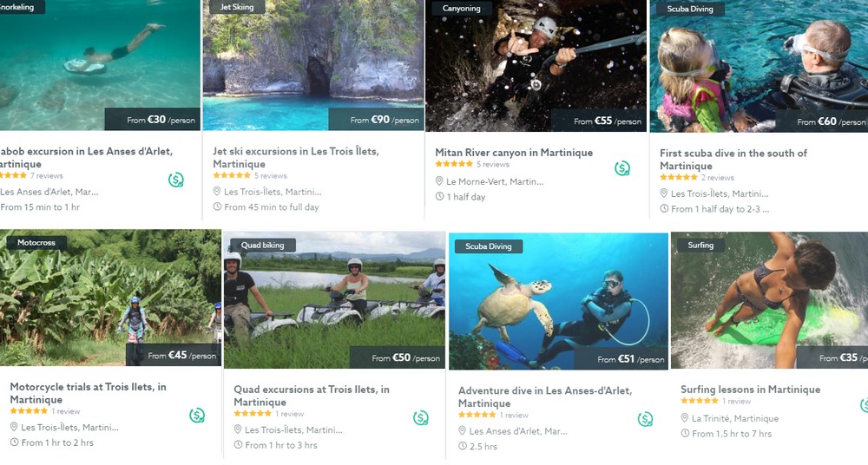Click From €50 /person price badge
Screen dimensions: 868x465
[x=398, y=357]
